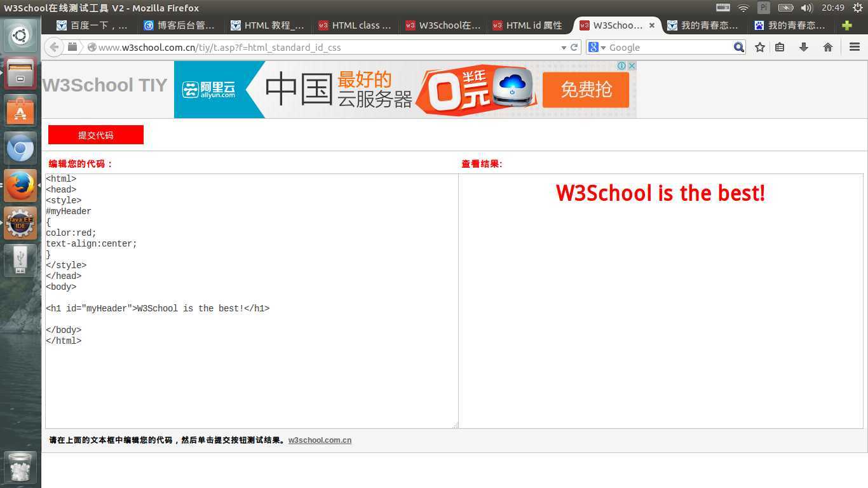Click the W3School TIY page title
The image size is (868, 488).
point(105,85)
